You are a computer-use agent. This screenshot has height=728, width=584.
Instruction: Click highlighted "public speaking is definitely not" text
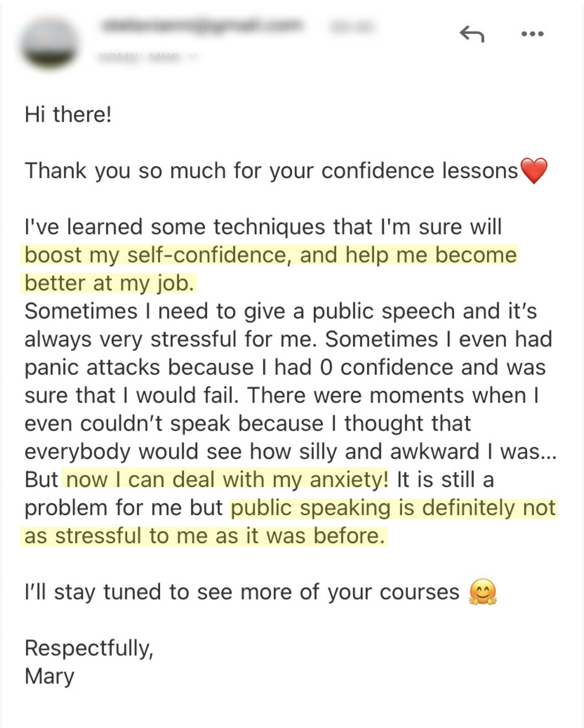pyautogui.click(x=394, y=508)
